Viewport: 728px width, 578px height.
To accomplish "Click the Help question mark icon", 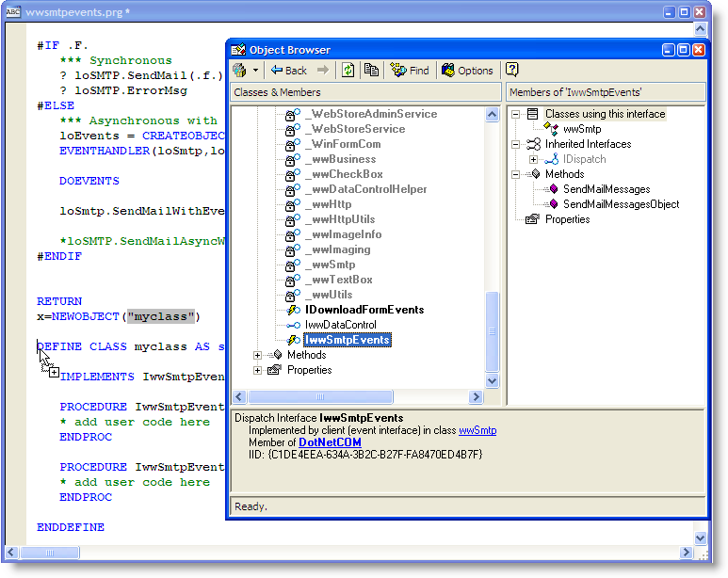I will 512,71.
